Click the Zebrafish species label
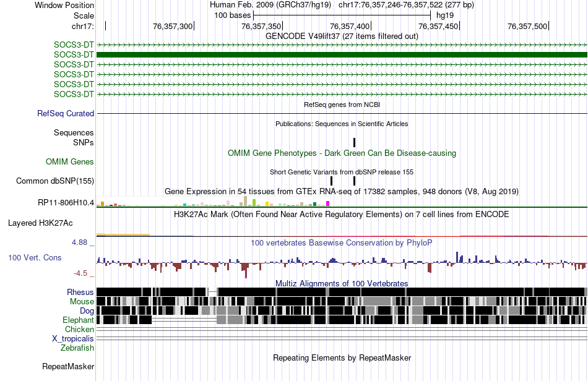Image resolution: width=588 pixels, height=381 pixels. 77,348
